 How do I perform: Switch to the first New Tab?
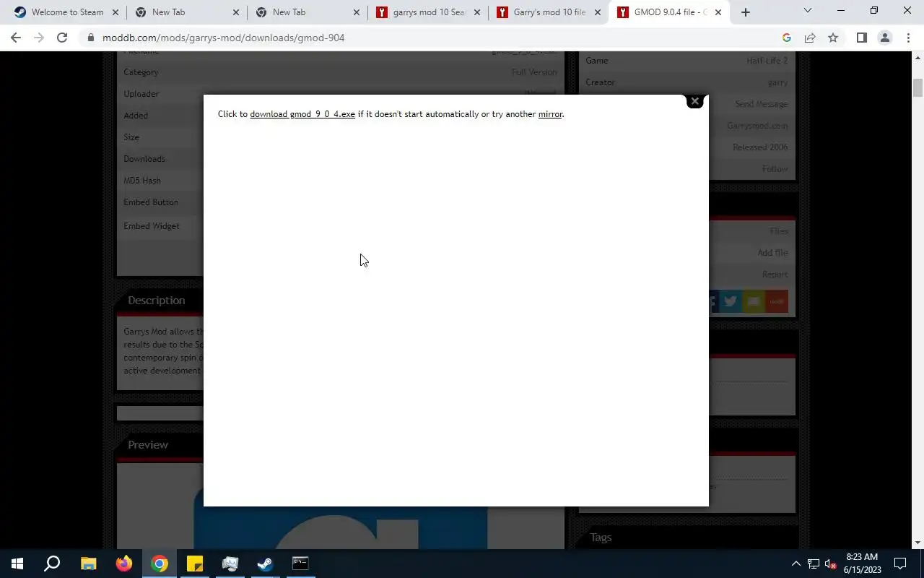tap(186, 12)
